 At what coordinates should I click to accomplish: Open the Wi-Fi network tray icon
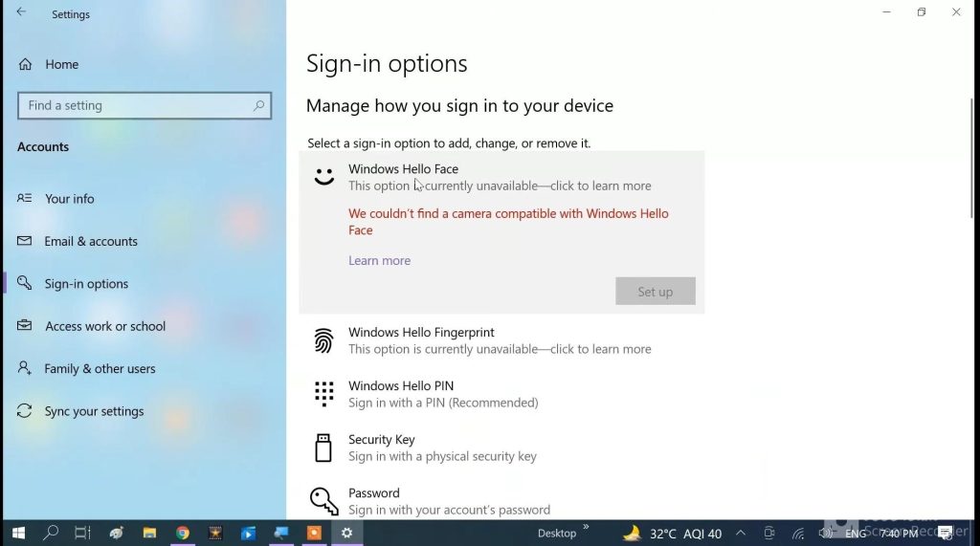[798, 534]
